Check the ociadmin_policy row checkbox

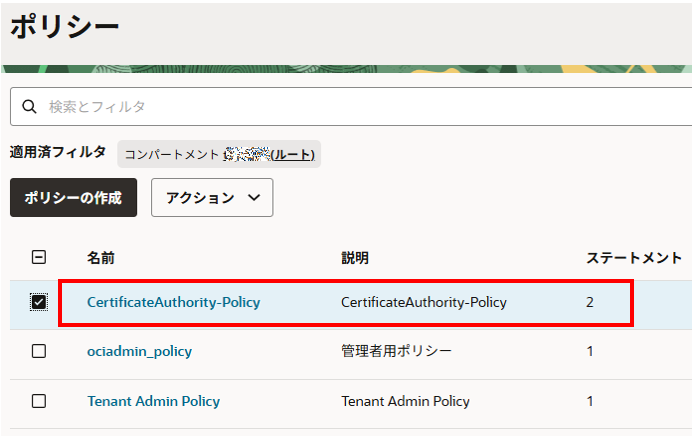[39, 351]
